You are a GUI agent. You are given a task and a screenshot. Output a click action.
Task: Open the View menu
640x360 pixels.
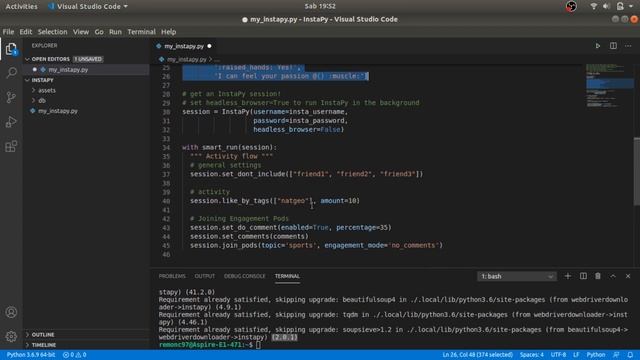click(x=81, y=32)
